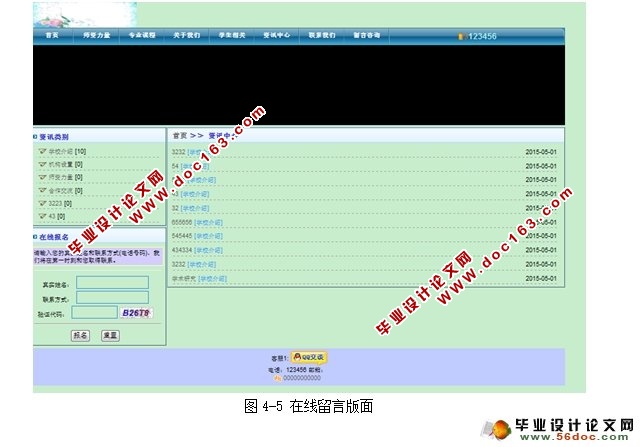Select the 3223 [0] news category

point(60,203)
